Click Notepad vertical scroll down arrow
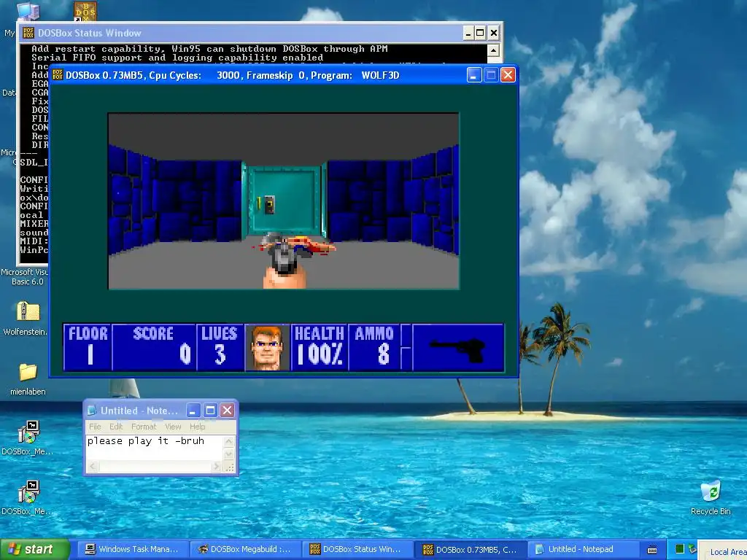The width and height of the screenshot is (747, 560). [228, 455]
